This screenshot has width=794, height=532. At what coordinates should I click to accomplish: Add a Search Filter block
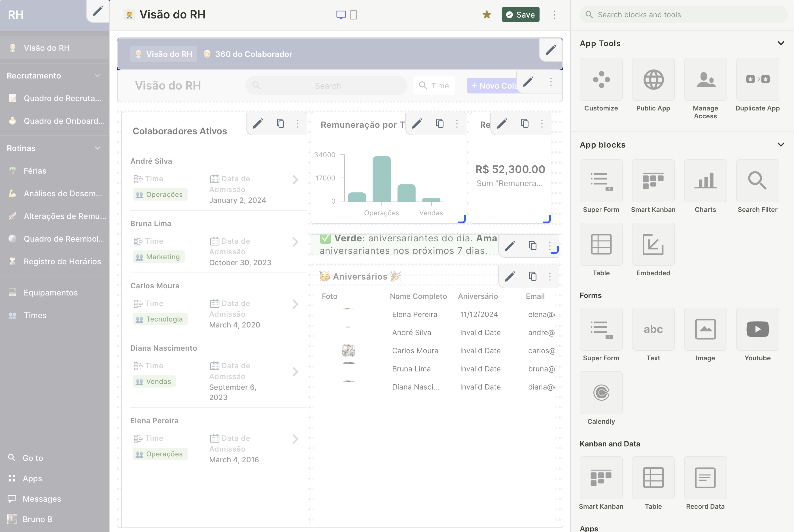click(757, 181)
